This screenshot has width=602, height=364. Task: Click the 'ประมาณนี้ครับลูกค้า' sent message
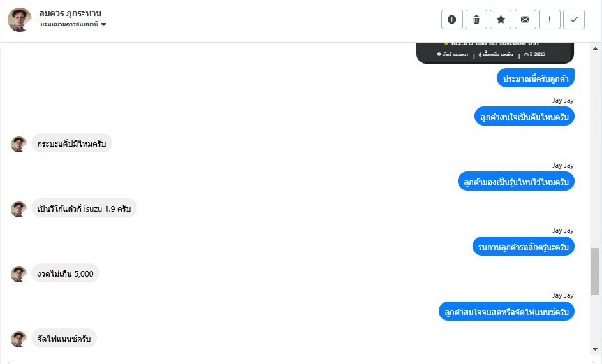(x=536, y=79)
